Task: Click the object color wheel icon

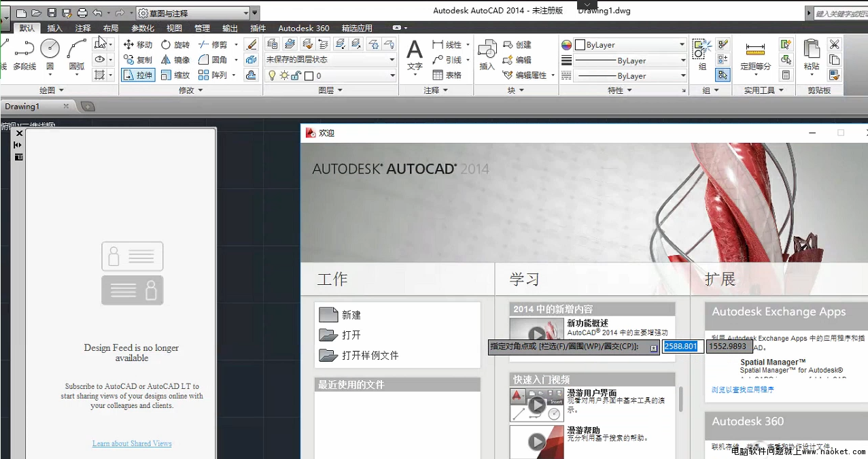Action: point(566,45)
